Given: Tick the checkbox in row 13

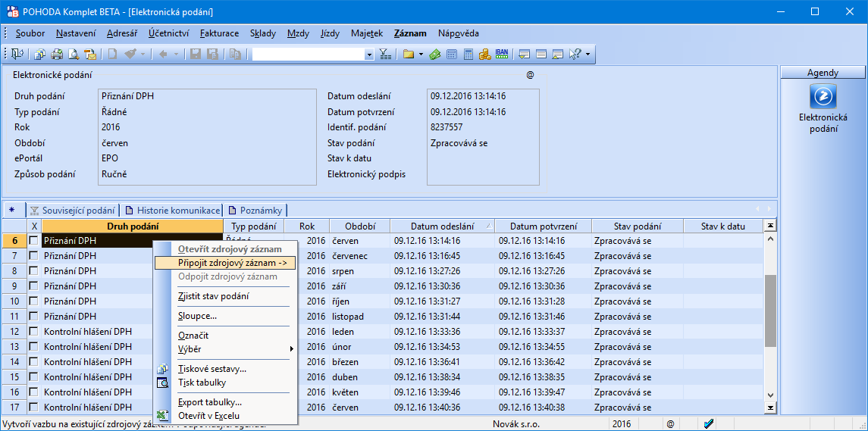Looking at the screenshot, I should (x=34, y=346).
